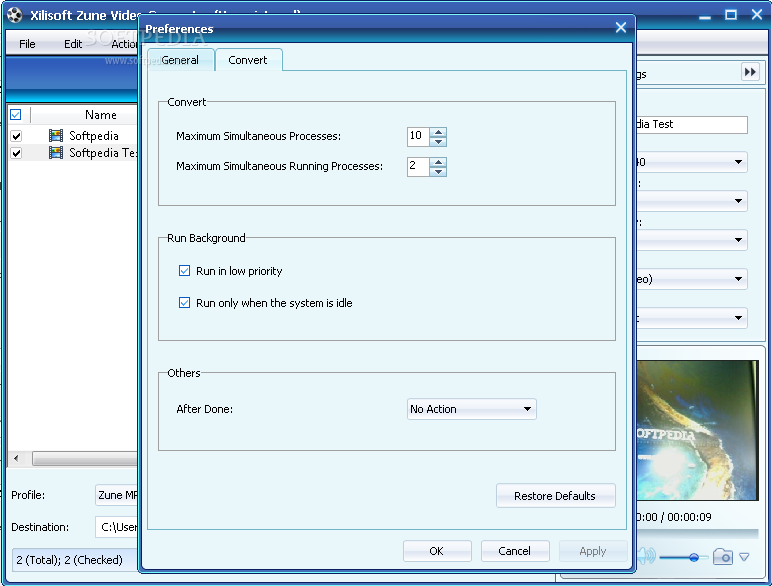Screen dimensions: 772x586
Task: Toggle Run in low priority checkbox
Action: (184, 271)
